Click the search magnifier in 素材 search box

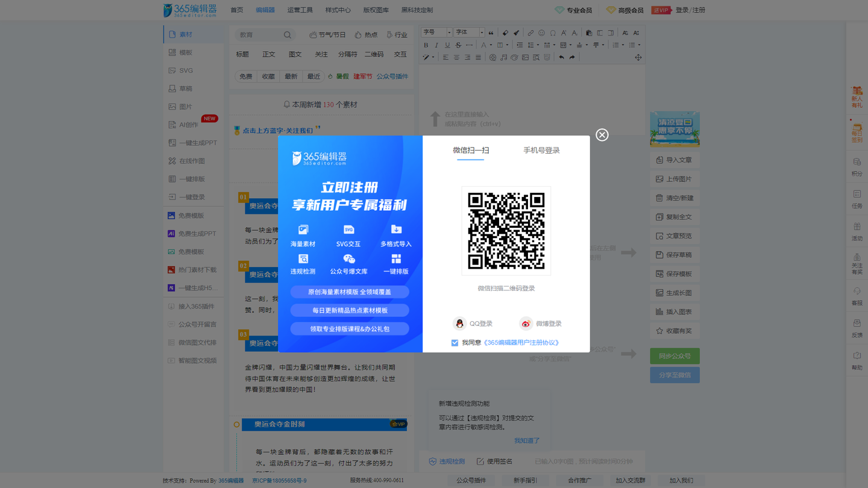click(x=287, y=35)
